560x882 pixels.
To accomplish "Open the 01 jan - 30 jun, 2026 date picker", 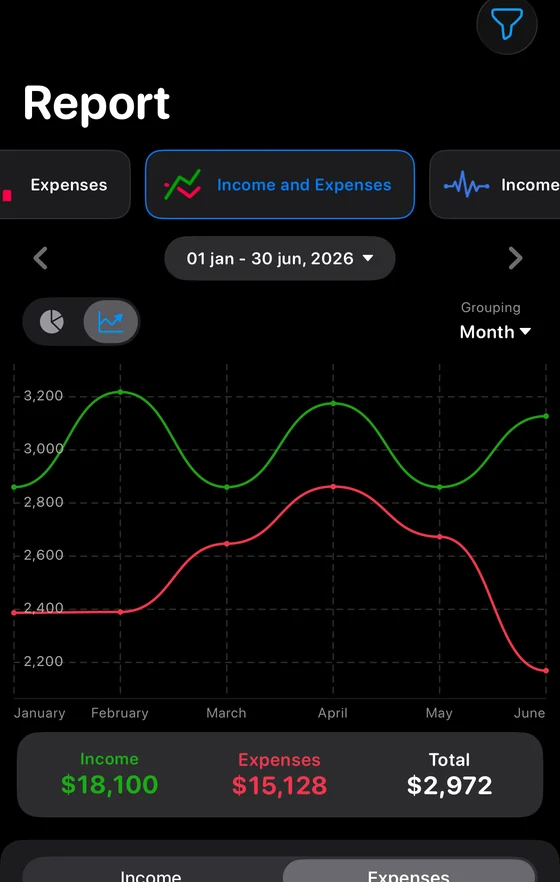I will [x=280, y=258].
